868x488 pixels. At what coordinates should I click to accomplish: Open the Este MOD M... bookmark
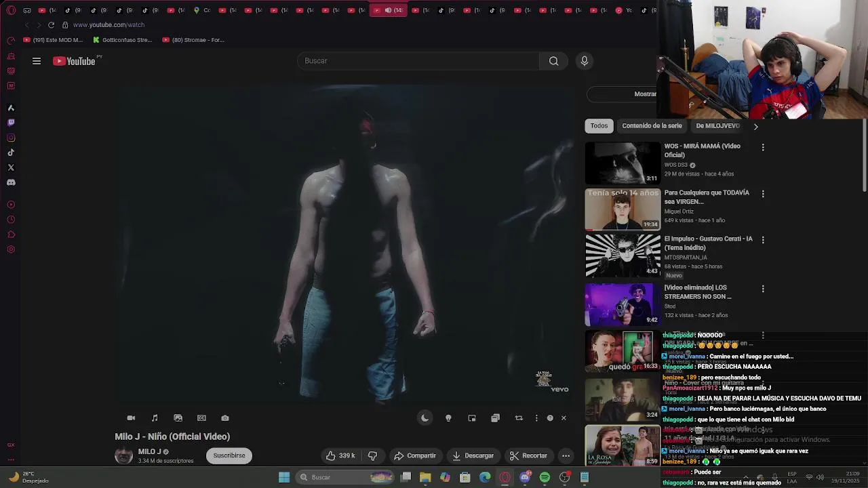53,40
